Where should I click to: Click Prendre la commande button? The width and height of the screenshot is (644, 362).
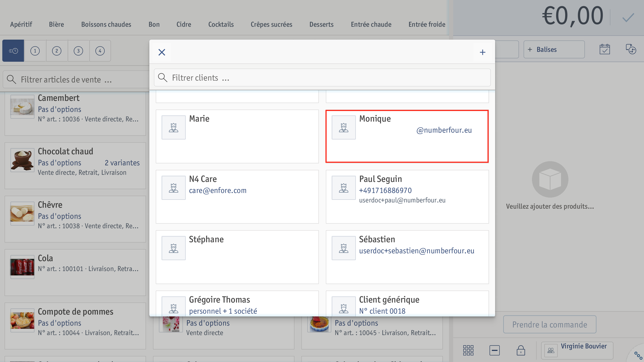point(549,324)
